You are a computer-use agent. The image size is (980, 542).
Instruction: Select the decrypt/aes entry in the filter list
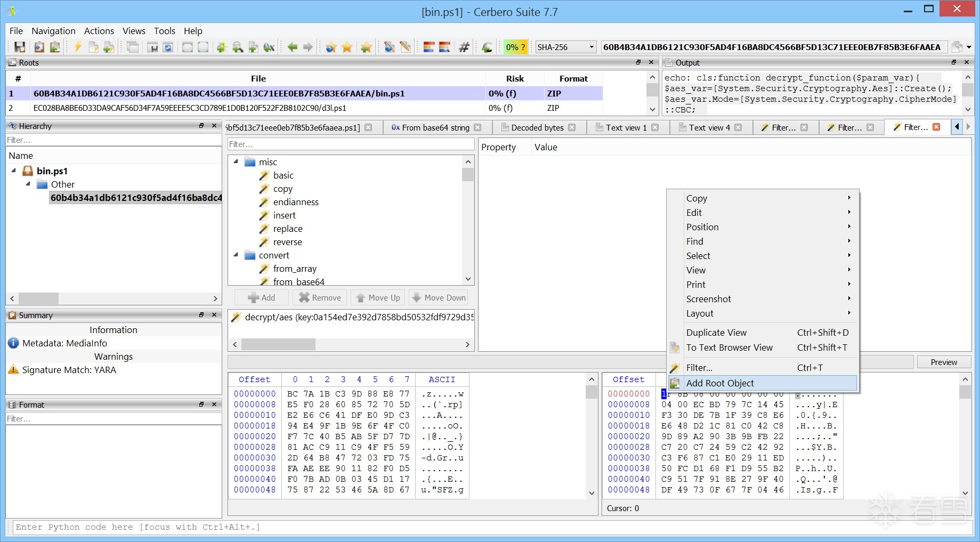[x=352, y=317]
